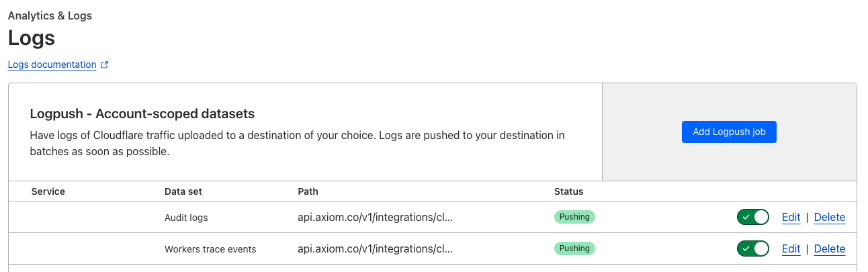The height and width of the screenshot is (272, 868).
Task: Select the Audit logs data set cell
Action: tap(186, 218)
